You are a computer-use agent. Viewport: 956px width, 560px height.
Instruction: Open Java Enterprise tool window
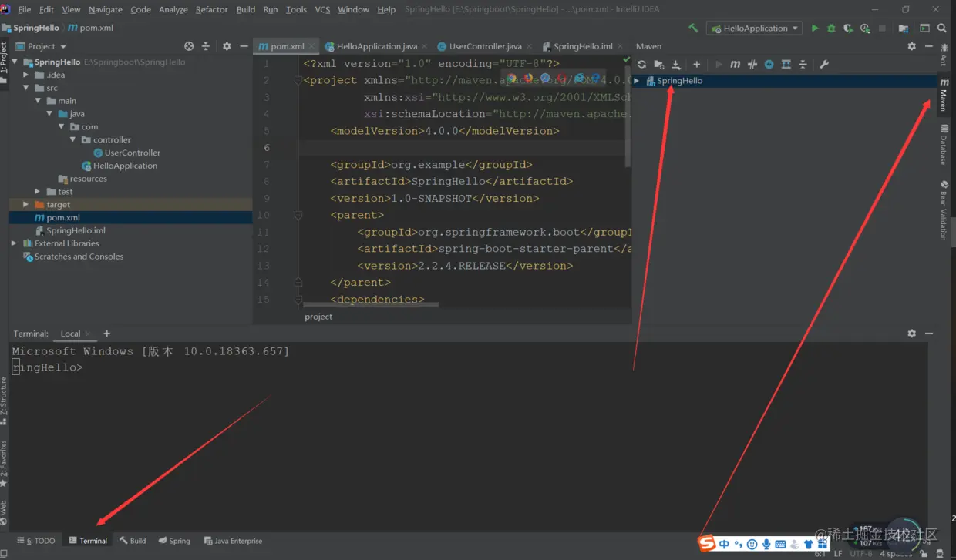pyautogui.click(x=234, y=541)
